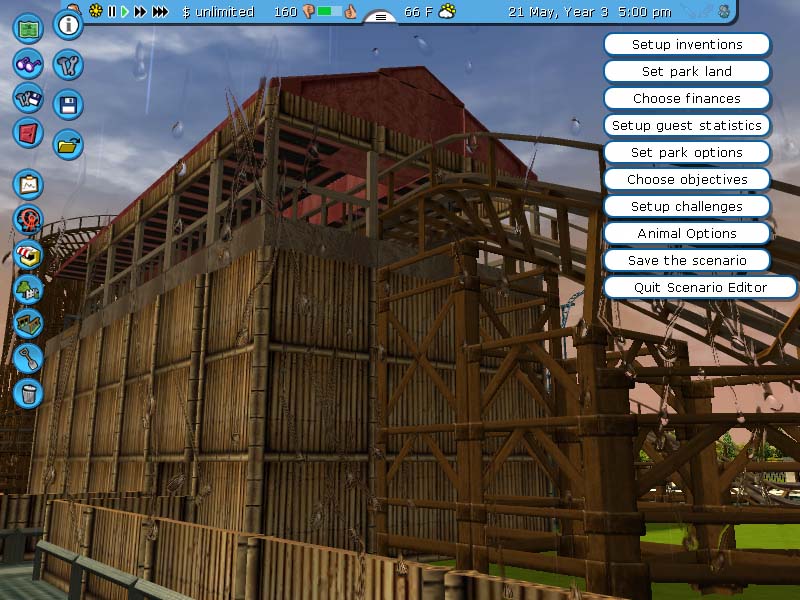Click the date '21 May, Year 3'
800x600 pixels.
click(x=558, y=12)
